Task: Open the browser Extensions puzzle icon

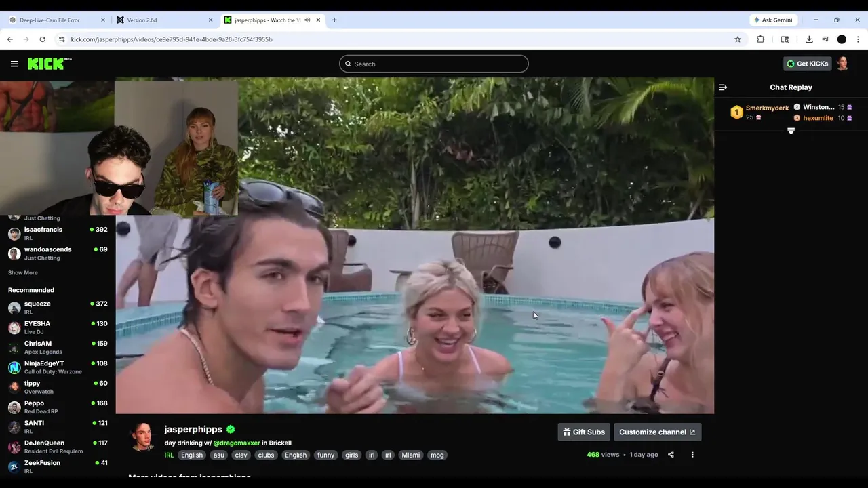Action: [x=761, y=39]
